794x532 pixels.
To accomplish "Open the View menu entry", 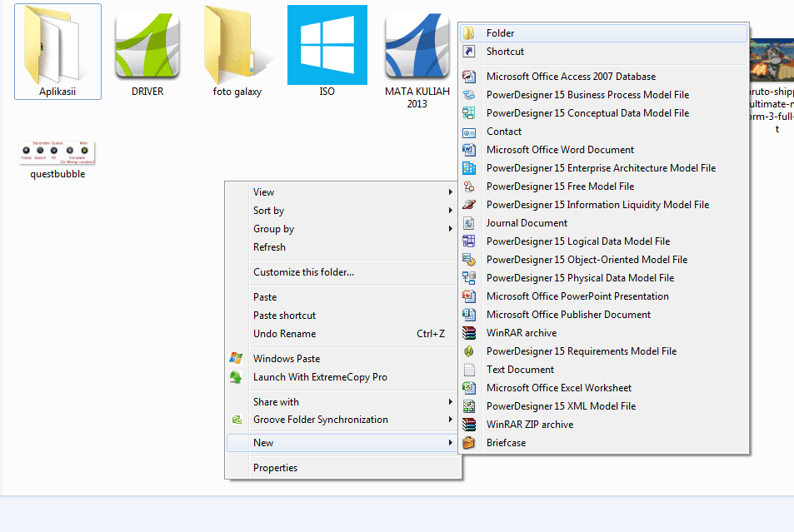I will pyautogui.click(x=342, y=192).
